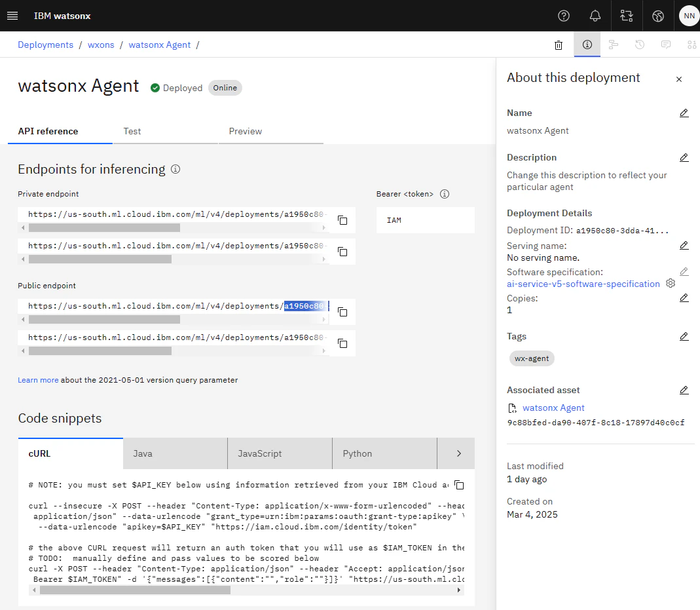Edit the deployment Description
The height and width of the screenshot is (610, 700).
[x=684, y=158]
